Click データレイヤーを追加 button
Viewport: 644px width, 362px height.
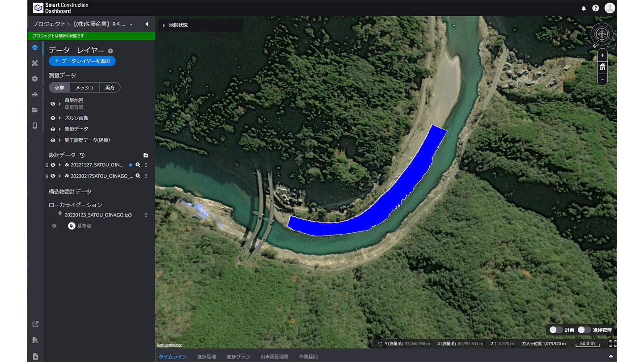point(82,61)
